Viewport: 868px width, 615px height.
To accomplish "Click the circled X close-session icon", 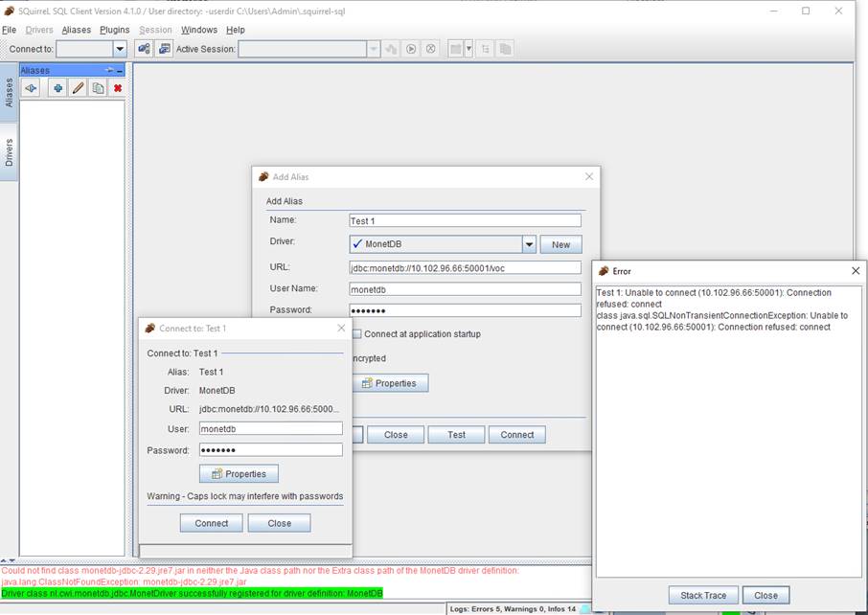I will [x=431, y=49].
